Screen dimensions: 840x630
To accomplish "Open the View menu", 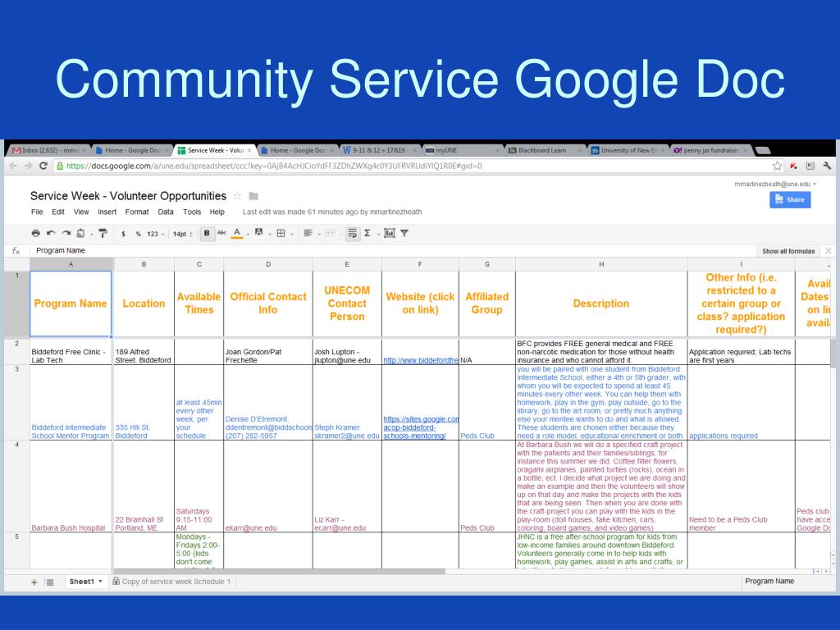I will pos(81,212).
